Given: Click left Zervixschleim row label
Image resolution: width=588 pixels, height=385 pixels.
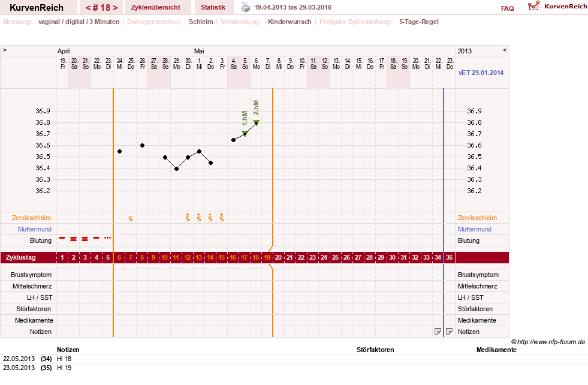Looking at the screenshot, I should tap(32, 218).
